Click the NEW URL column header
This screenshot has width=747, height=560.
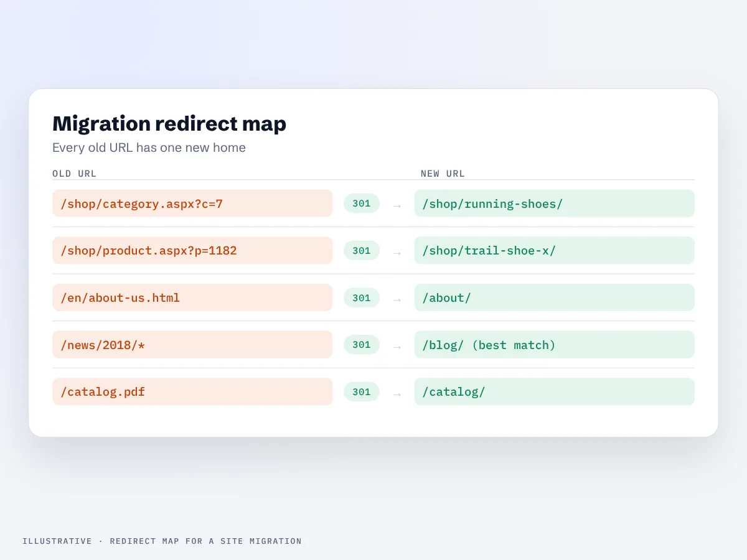443,174
